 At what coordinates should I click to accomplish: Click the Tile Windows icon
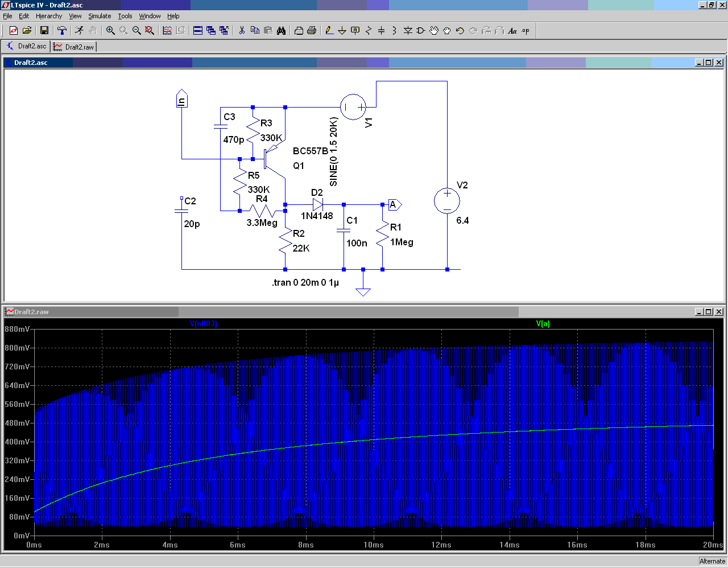point(198,31)
